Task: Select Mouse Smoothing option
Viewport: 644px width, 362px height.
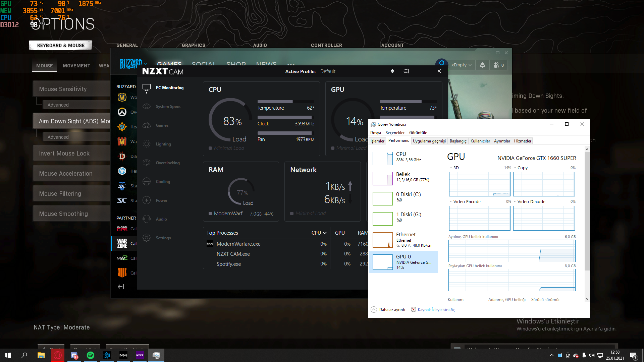Action: (71, 214)
